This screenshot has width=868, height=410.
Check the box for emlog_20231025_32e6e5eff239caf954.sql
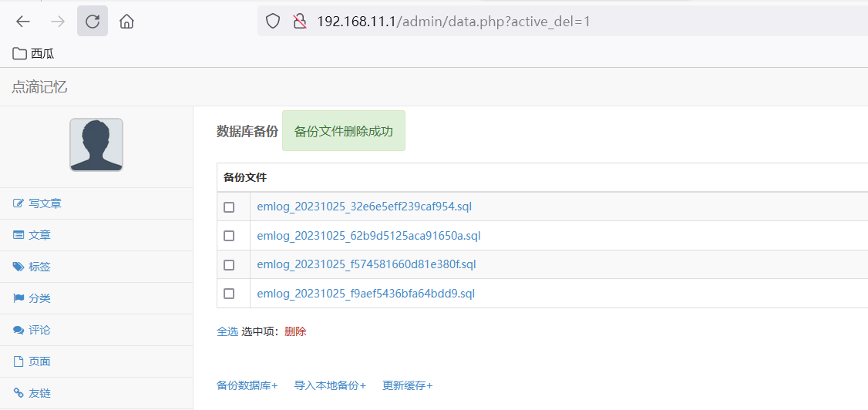[229, 207]
